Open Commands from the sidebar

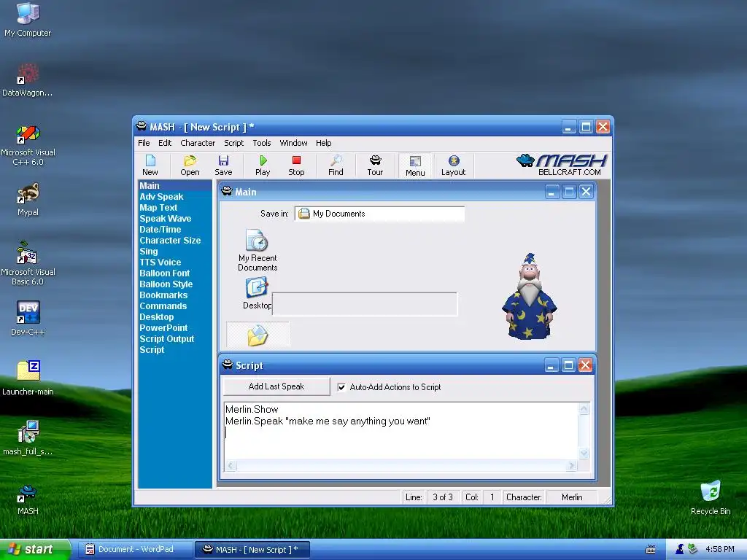[x=163, y=306]
